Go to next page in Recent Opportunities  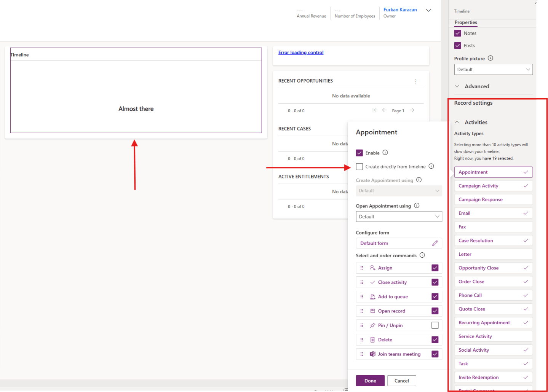click(x=412, y=110)
